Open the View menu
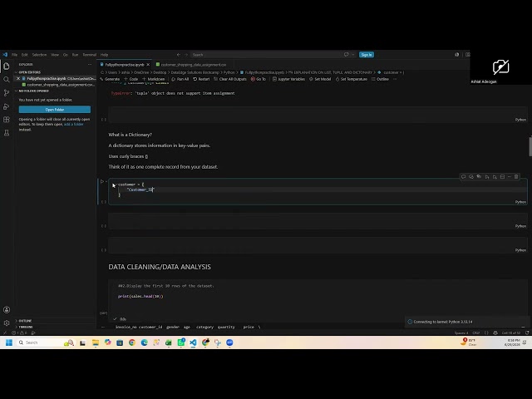 [55, 55]
